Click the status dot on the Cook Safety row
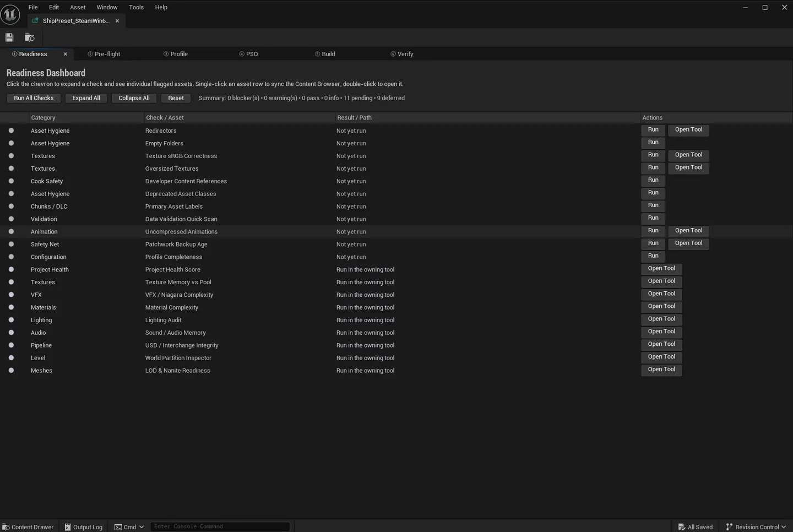The height and width of the screenshot is (532, 793). pos(11,181)
